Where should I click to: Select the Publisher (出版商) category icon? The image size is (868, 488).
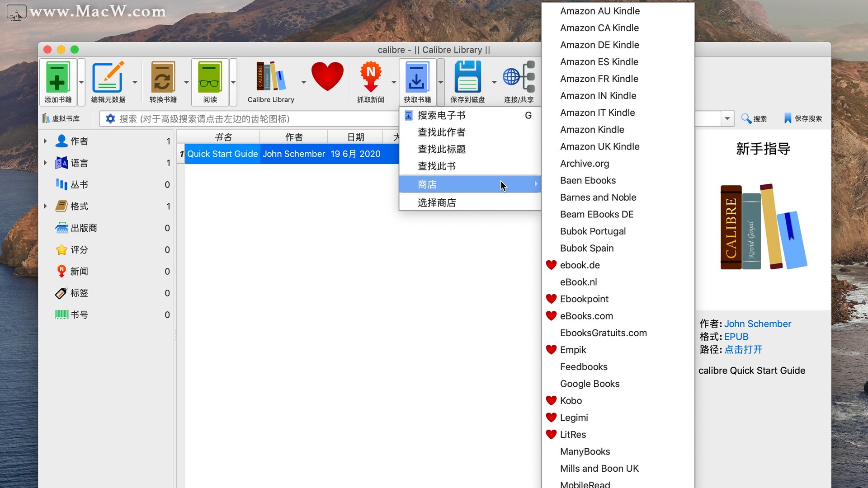[61, 228]
